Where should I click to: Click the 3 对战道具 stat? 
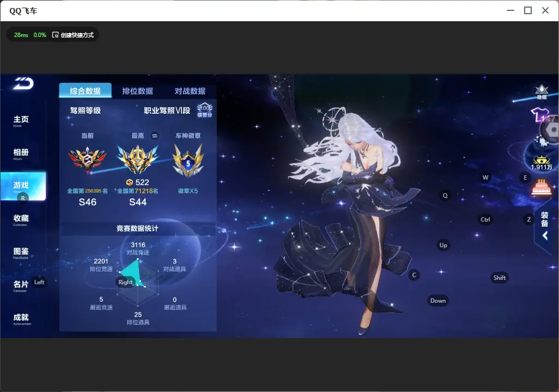point(175,265)
